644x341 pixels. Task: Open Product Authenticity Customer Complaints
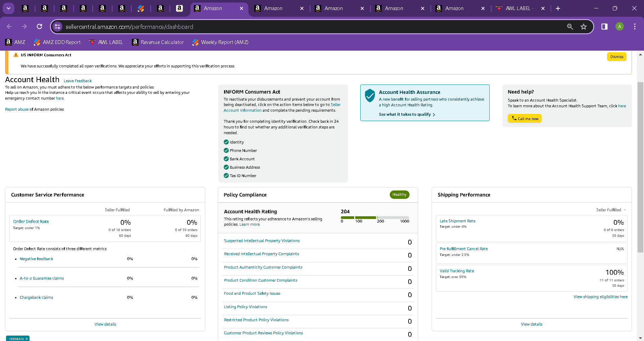coord(263,267)
